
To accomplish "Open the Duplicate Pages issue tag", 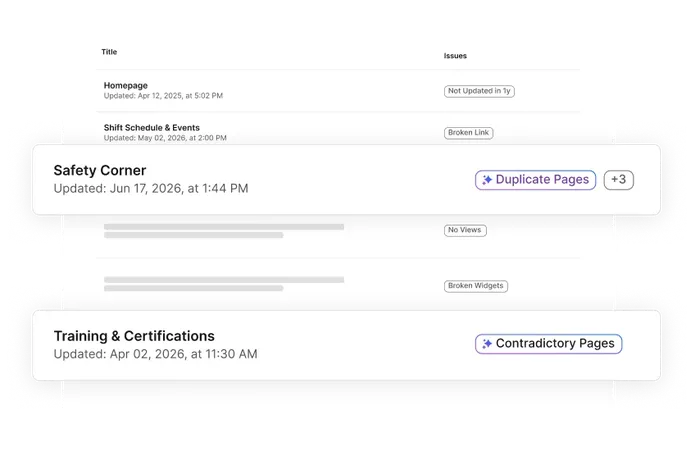I will (535, 179).
